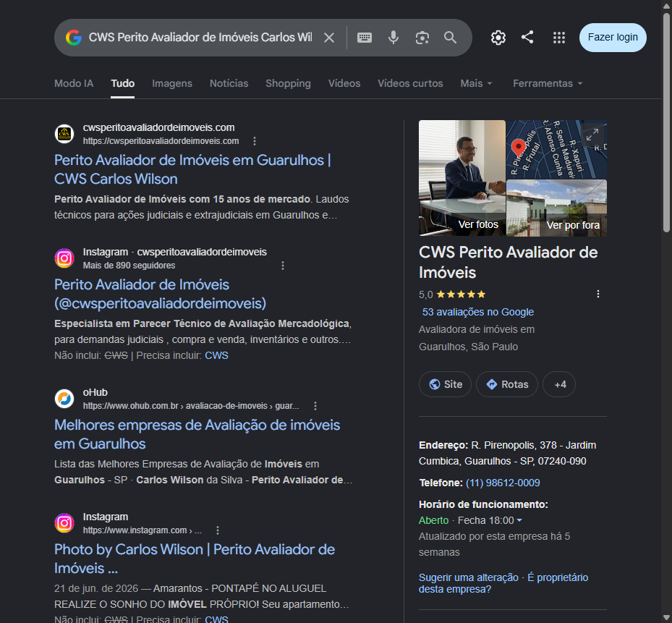Screen dimensions: 672x623
Task: View business photos via Ver fotos
Action: tap(462, 178)
